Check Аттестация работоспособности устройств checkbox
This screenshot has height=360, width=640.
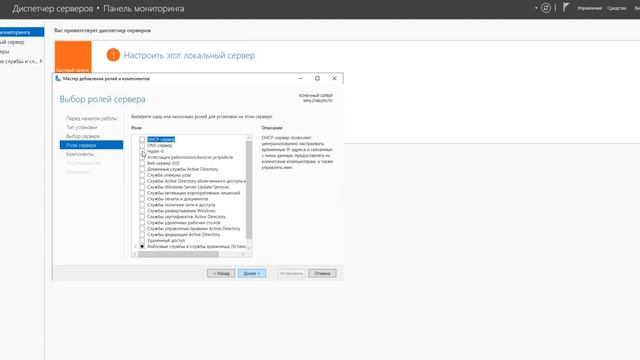point(142,157)
